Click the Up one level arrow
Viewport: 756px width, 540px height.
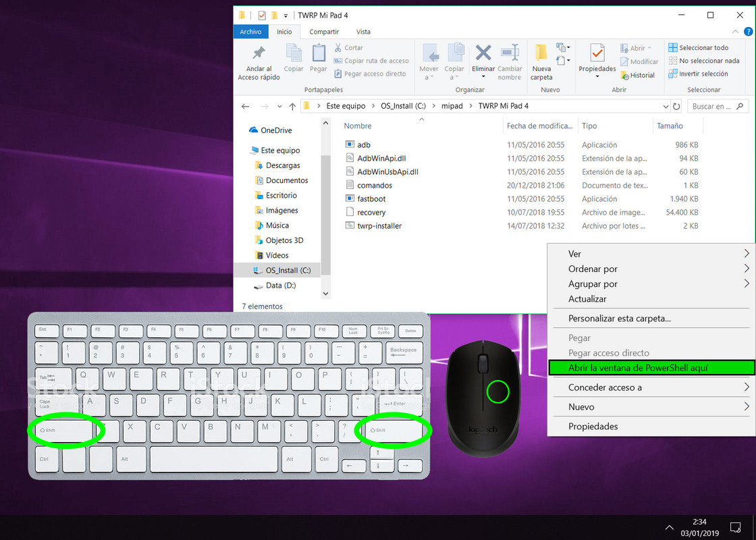pyautogui.click(x=292, y=107)
